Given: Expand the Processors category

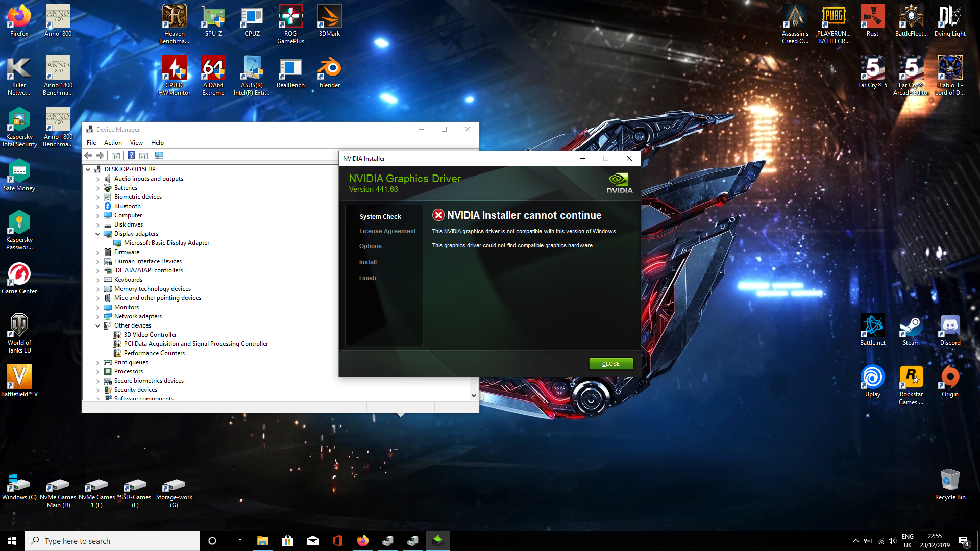Looking at the screenshot, I should click(97, 371).
